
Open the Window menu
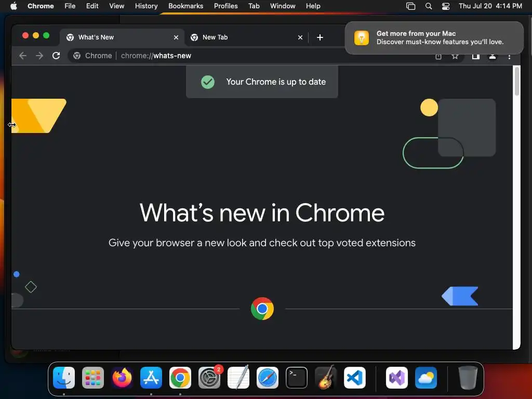(283, 6)
